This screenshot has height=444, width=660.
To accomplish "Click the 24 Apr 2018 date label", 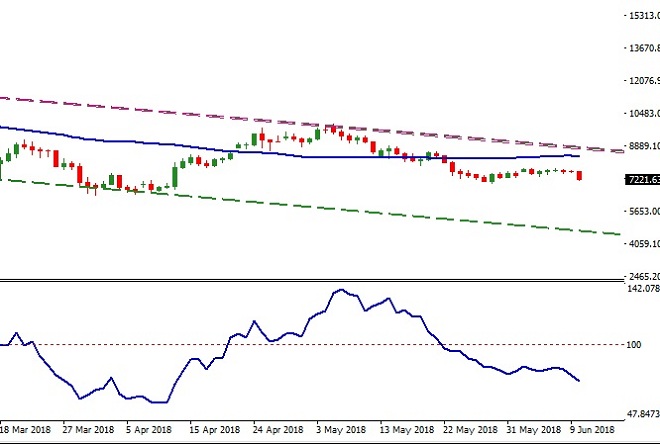I will 278,430.
